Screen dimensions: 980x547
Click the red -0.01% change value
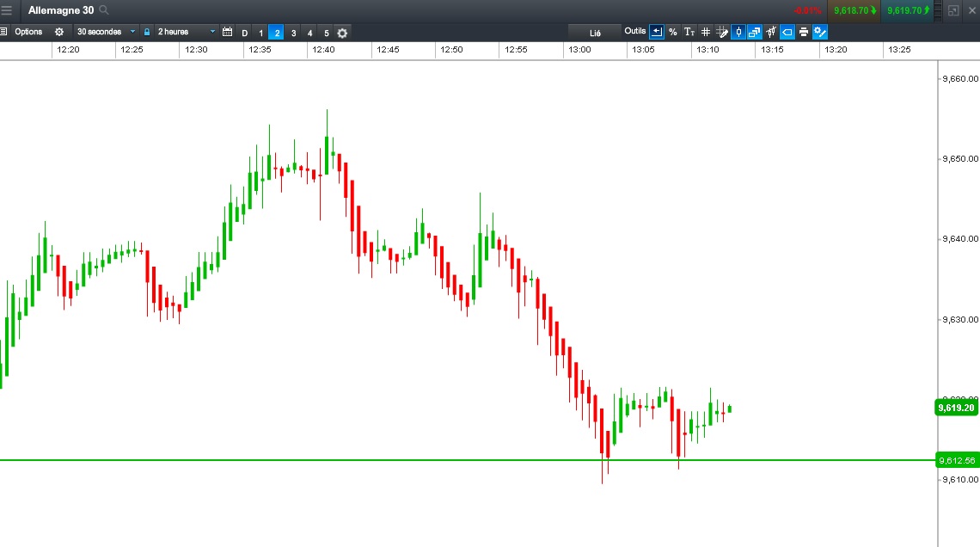807,10
